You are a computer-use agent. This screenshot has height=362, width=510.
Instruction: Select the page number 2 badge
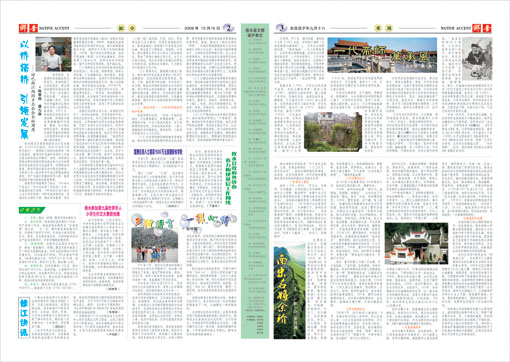coord(228,28)
